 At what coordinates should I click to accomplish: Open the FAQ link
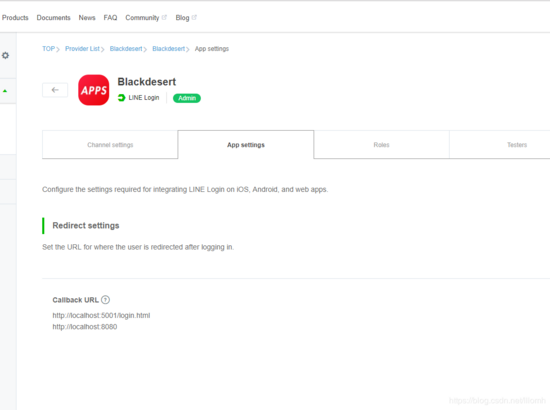(110, 18)
